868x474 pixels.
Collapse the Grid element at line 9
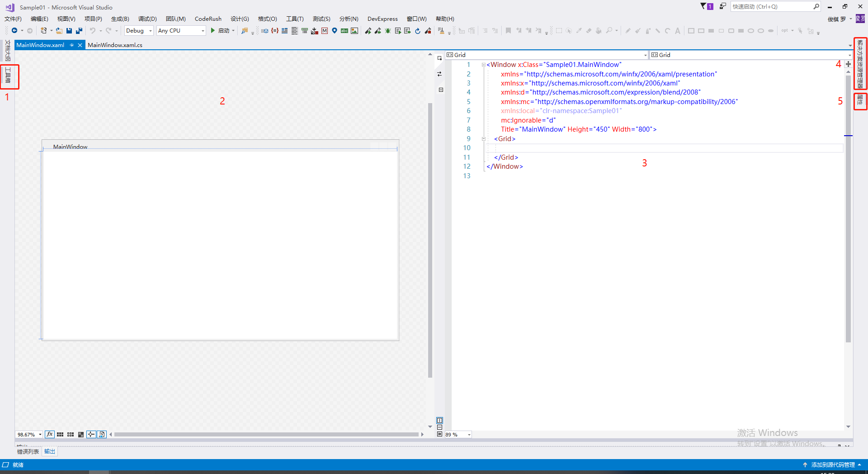click(483, 139)
